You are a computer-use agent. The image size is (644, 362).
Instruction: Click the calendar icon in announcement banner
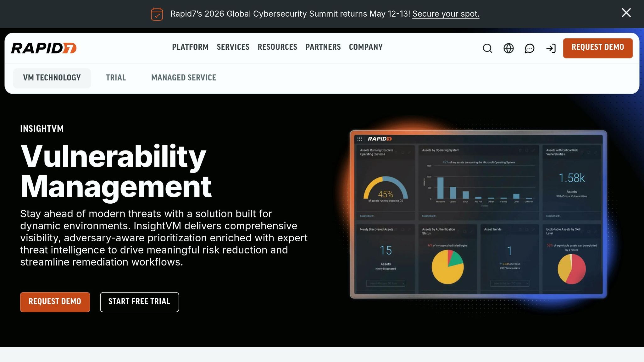(x=157, y=14)
